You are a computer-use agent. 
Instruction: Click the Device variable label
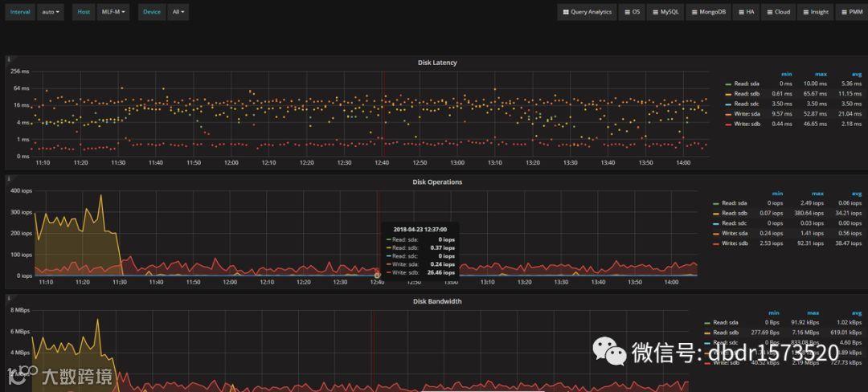[152, 11]
